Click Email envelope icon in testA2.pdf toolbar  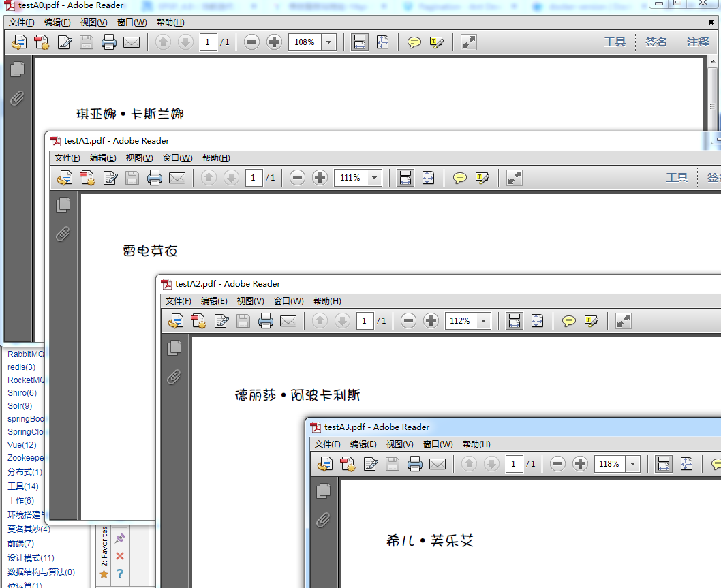pyautogui.click(x=288, y=321)
